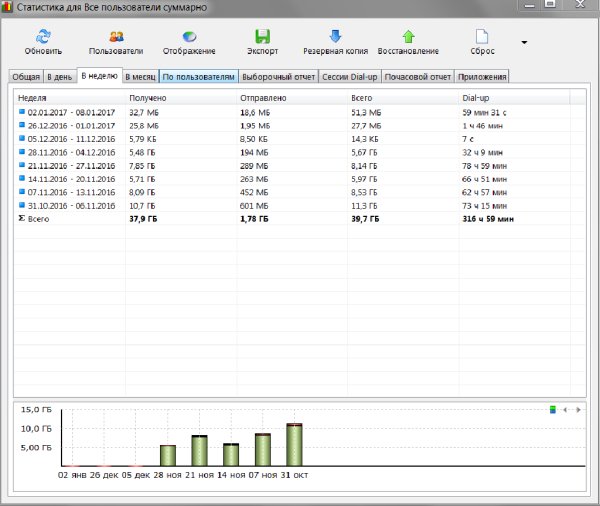This screenshot has height=506, width=600.
Task: Expand the toolbar overflow arrow
Action: 524,42
